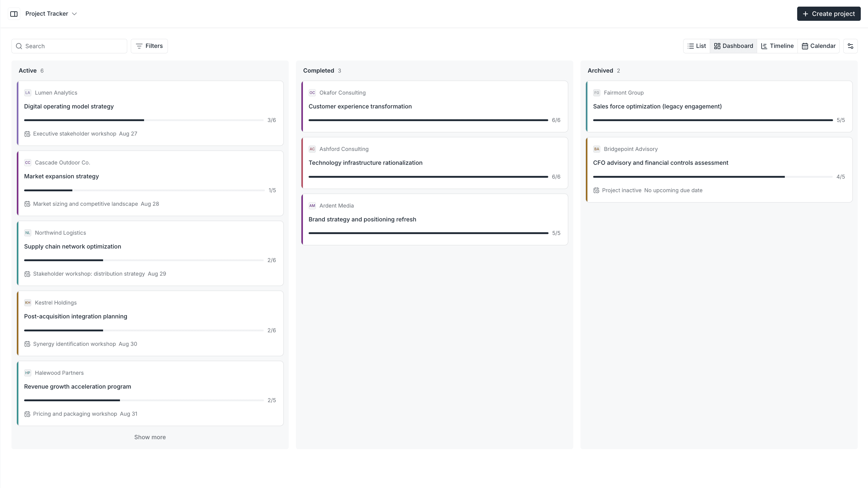Open Revenue growth acceleration program project
Screen dimensions: 868x488
tap(77, 386)
